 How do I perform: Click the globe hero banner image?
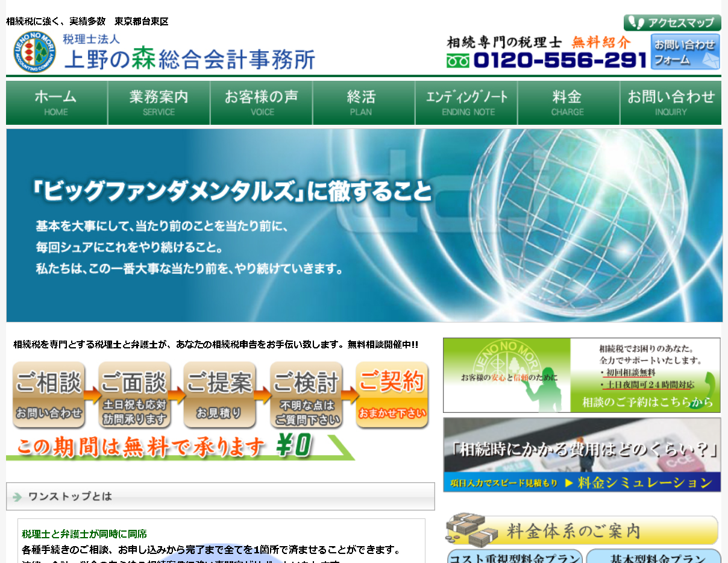364,225
